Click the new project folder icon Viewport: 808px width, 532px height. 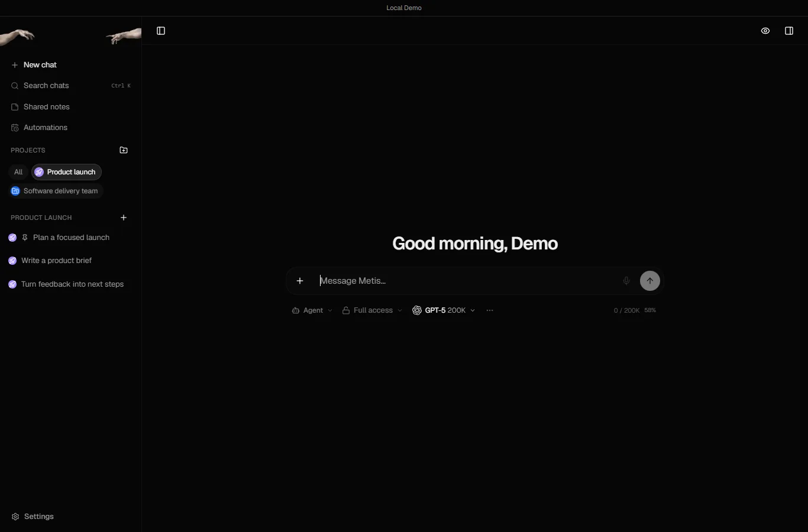pyautogui.click(x=124, y=150)
